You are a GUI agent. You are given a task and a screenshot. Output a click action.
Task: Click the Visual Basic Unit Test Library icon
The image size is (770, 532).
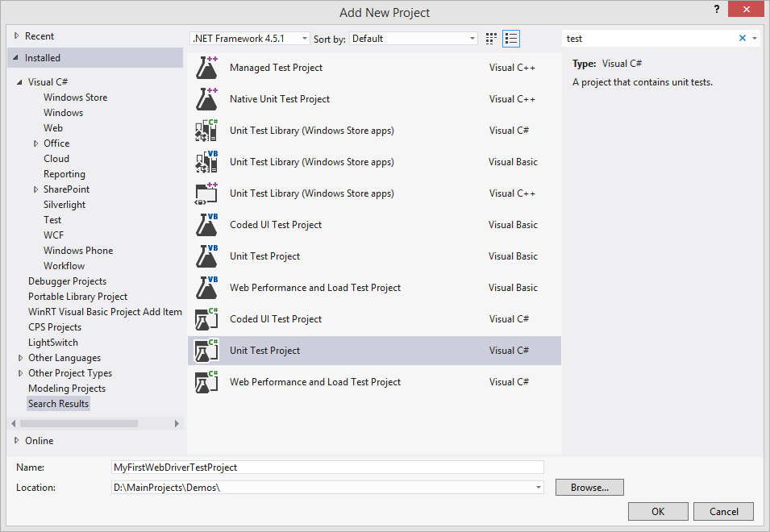206,162
